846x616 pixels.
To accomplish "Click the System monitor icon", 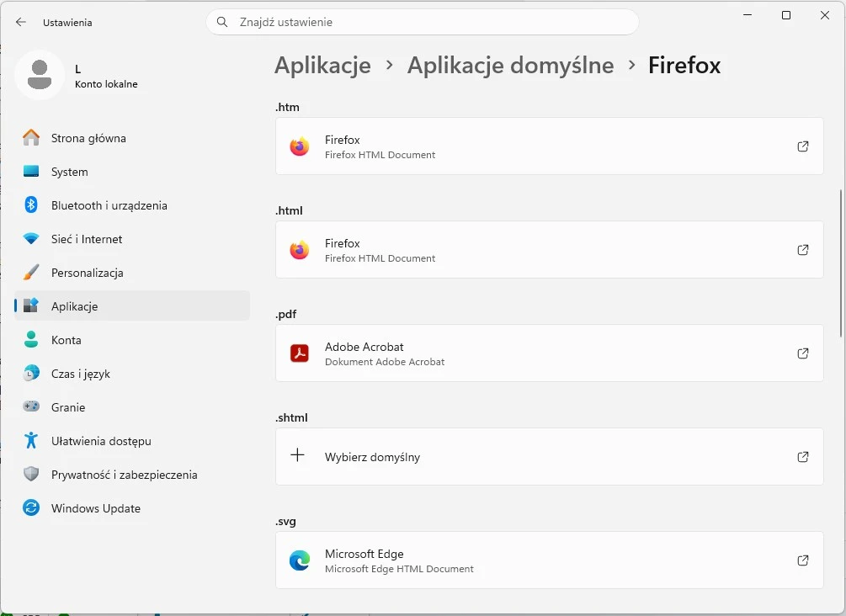I will click(x=31, y=172).
